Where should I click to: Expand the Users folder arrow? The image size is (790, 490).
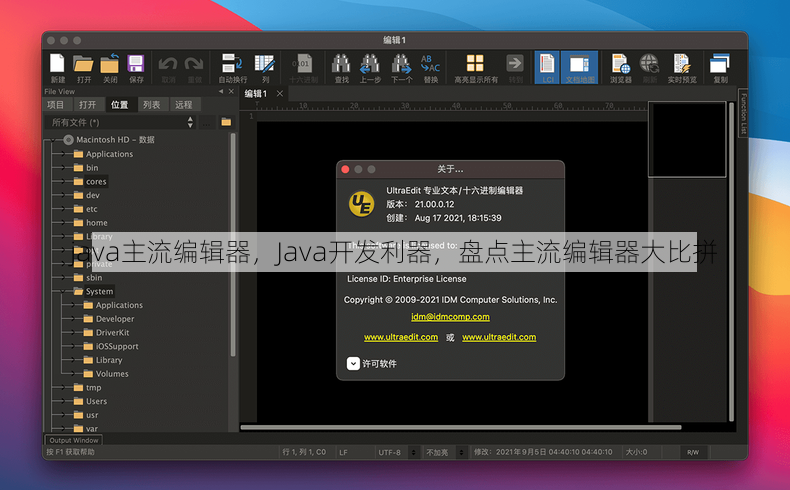(x=63, y=401)
